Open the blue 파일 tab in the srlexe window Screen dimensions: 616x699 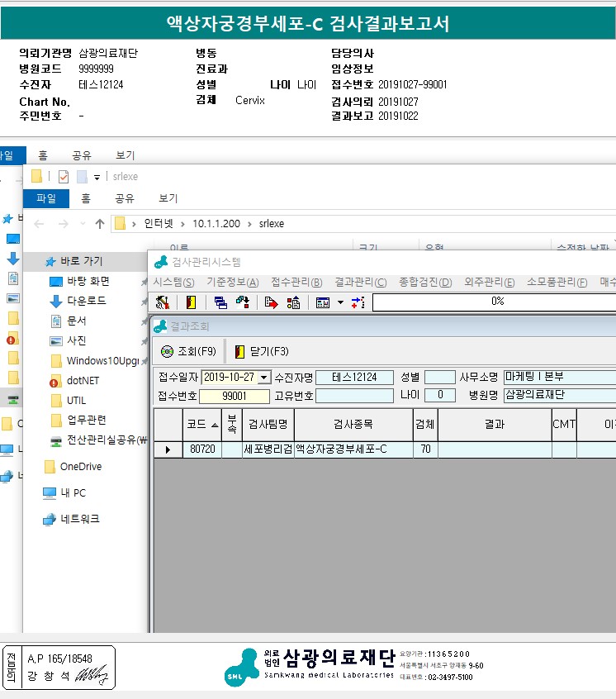coord(46,198)
